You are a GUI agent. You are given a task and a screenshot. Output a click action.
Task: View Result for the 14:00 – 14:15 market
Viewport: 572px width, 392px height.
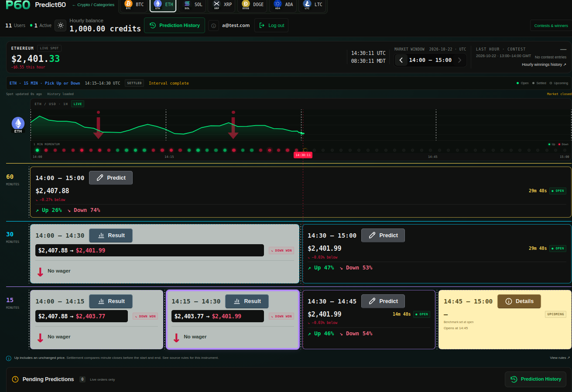click(x=111, y=301)
